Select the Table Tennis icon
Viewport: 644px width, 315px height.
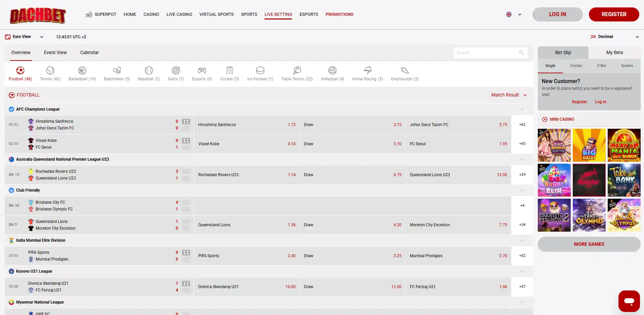(x=297, y=70)
